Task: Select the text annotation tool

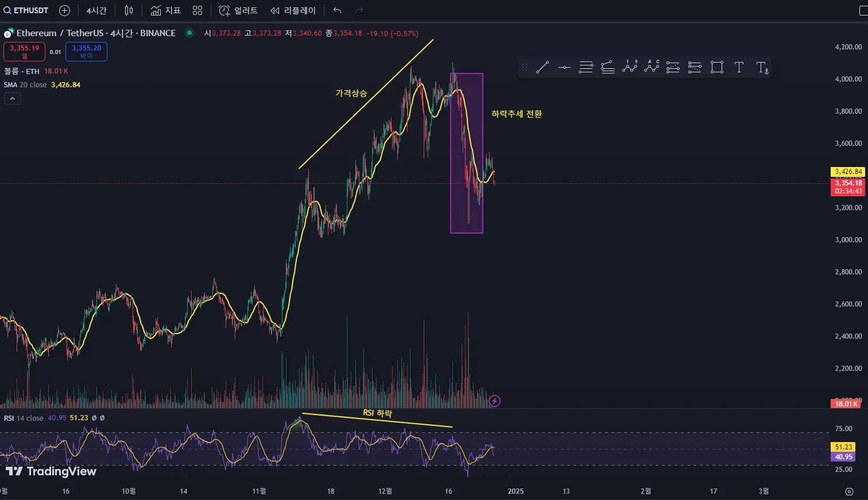Action: click(739, 68)
